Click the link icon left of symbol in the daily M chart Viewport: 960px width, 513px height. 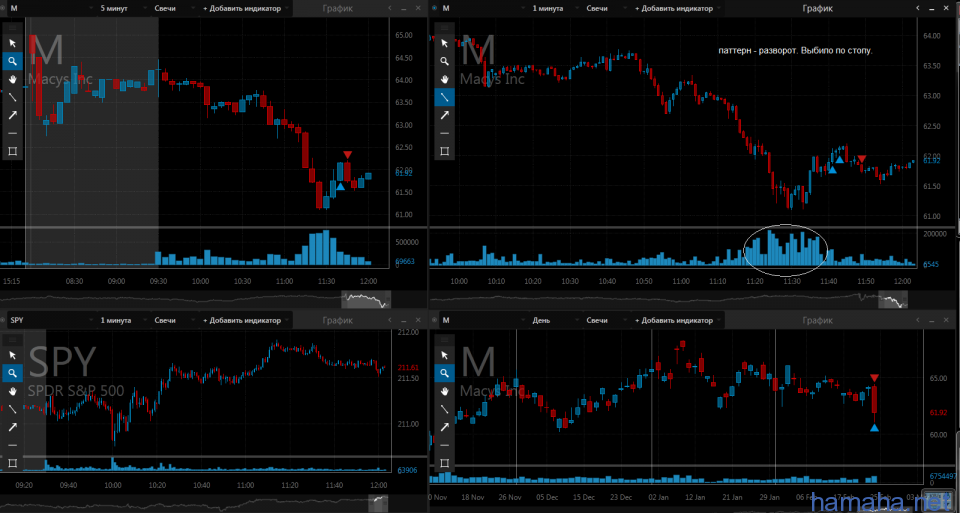pyautogui.click(x=435, y=320)
